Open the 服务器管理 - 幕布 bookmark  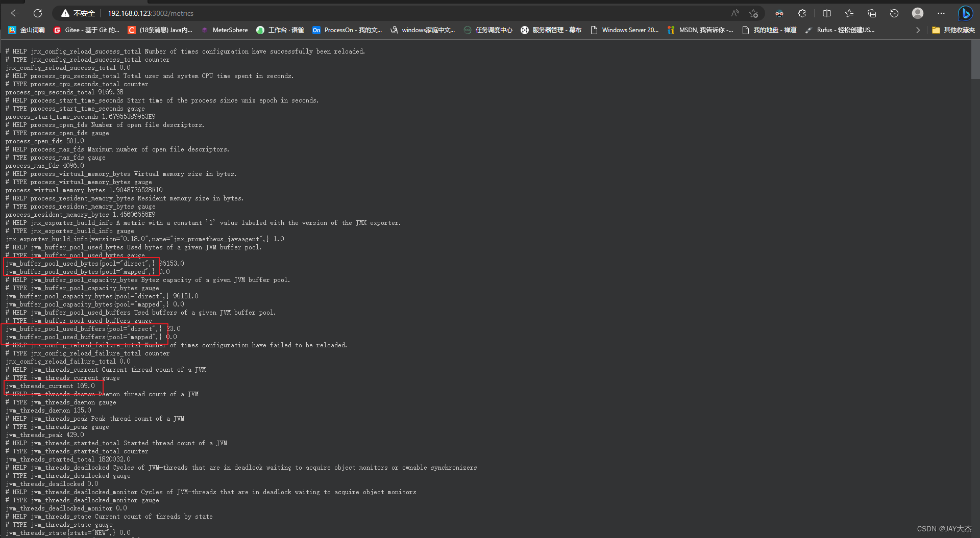pos(551,30)
